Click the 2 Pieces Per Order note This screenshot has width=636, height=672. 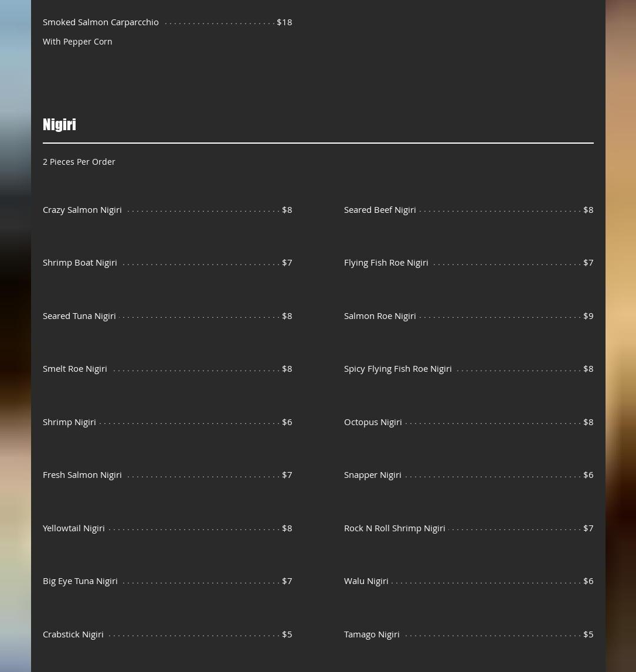[x=79, y=162]
